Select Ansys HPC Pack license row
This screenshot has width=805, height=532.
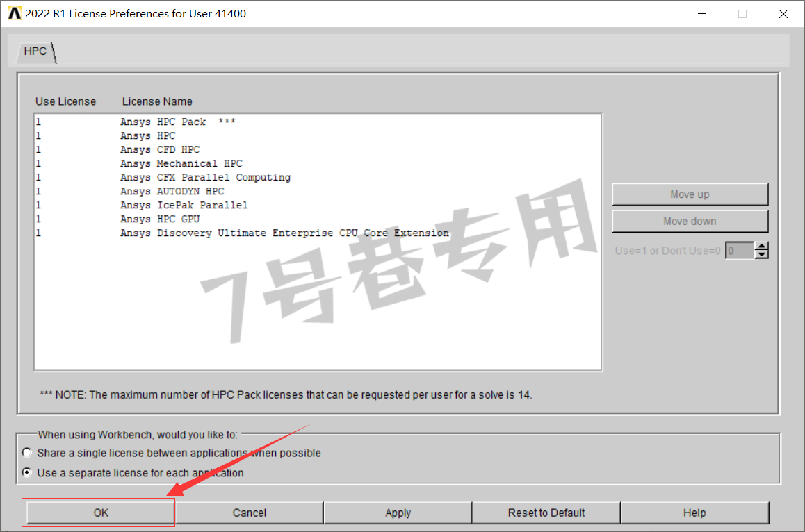[317, 122]
